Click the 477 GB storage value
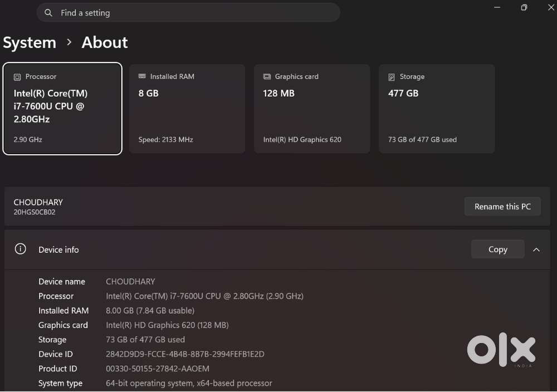Screen dimensions: 557x392 [403, 94]
